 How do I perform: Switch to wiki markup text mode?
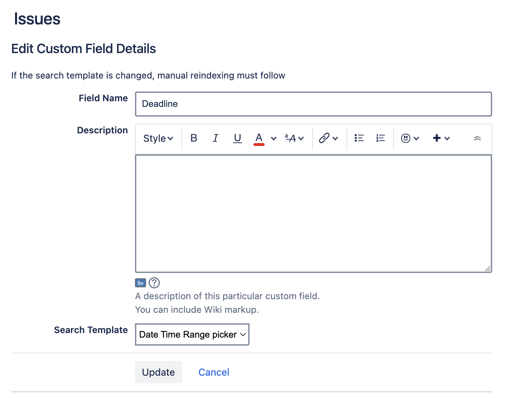[x=140, y=283]
